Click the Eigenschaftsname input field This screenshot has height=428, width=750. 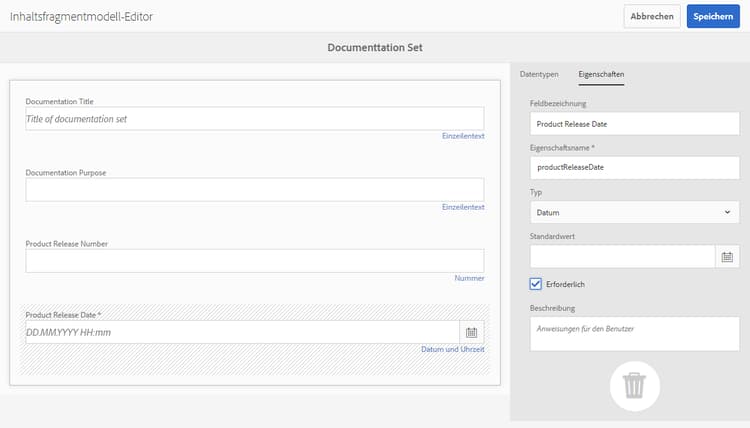pos(634,168)
